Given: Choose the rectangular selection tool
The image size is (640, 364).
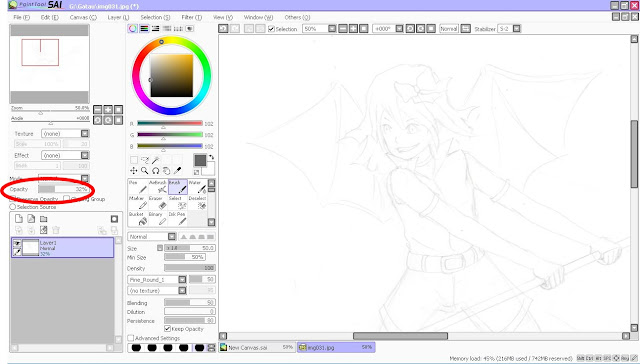Looking at the screenshot, I should [133, 160].
